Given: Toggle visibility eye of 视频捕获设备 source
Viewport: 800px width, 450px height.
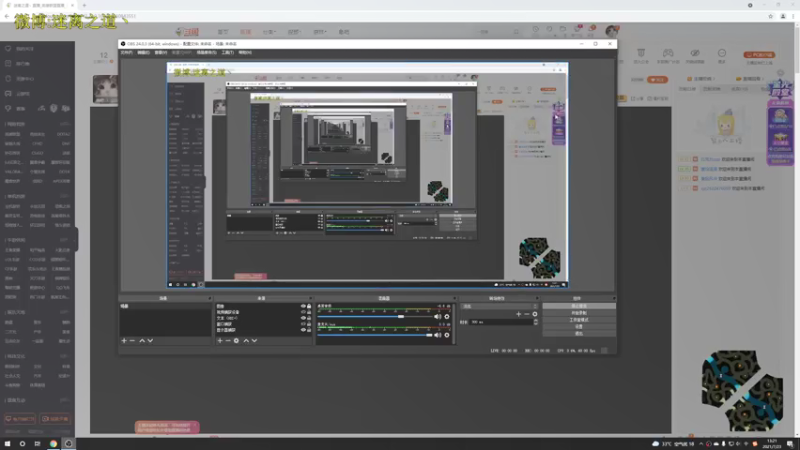Looking at the screenshot, I should [303, 312].
